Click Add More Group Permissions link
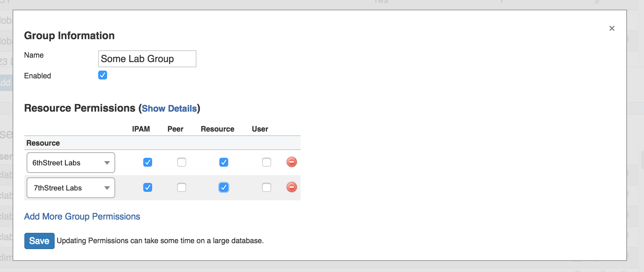This screenshot has width=644, height=272. tap(82, 217)
